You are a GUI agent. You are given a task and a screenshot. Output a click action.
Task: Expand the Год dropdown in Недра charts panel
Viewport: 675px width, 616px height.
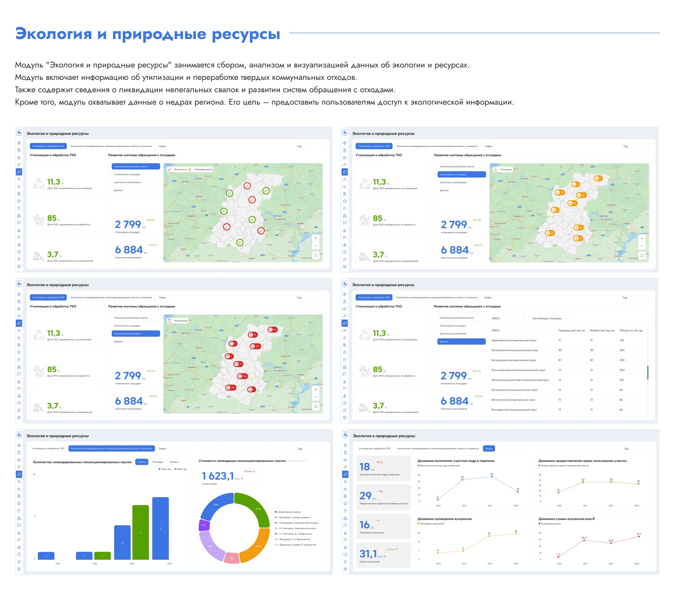point(637,449)
